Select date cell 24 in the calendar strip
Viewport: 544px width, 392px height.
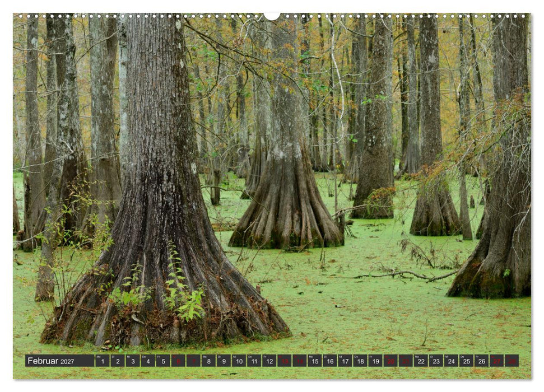(x=452, y=361)
